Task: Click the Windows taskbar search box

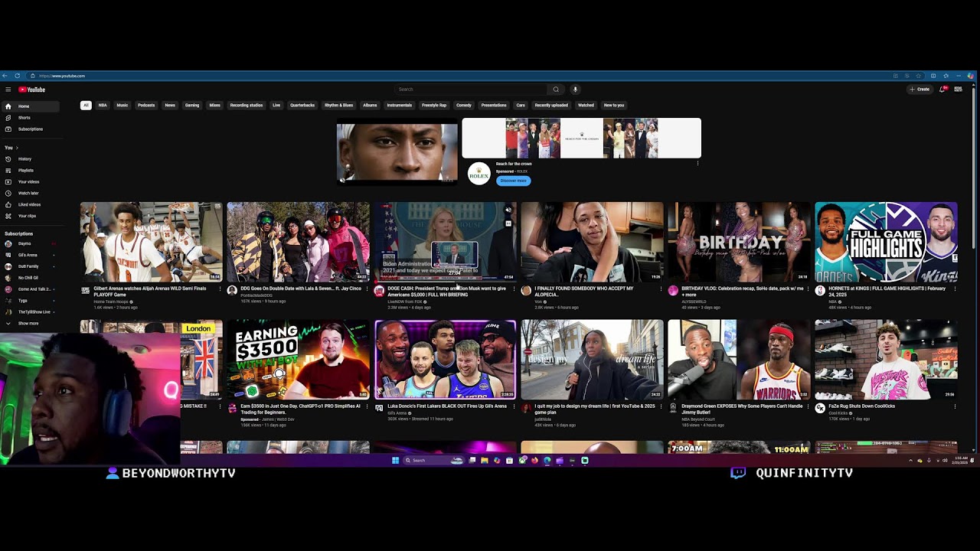Action: [x=433, y=460]
